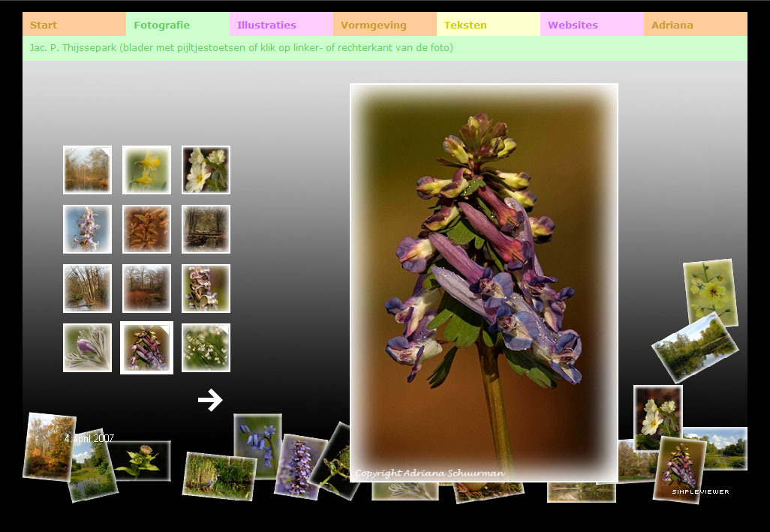Select the autumn pond trees thumbnail
This screenshot has width=770, height=532.
[x=147, y=289]
